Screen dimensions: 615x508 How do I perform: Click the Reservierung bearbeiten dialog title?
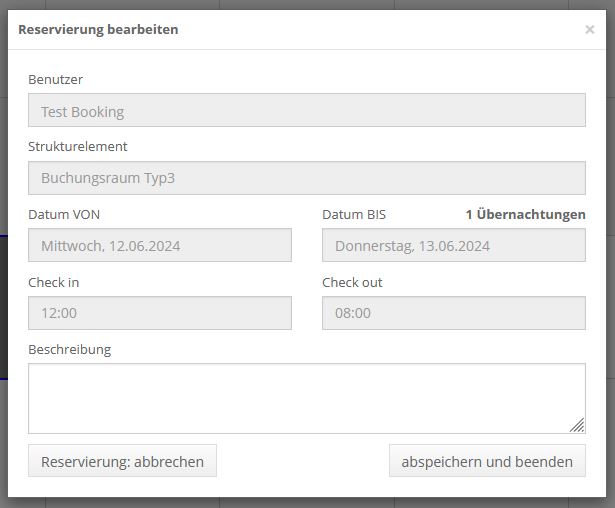(98, 30)
